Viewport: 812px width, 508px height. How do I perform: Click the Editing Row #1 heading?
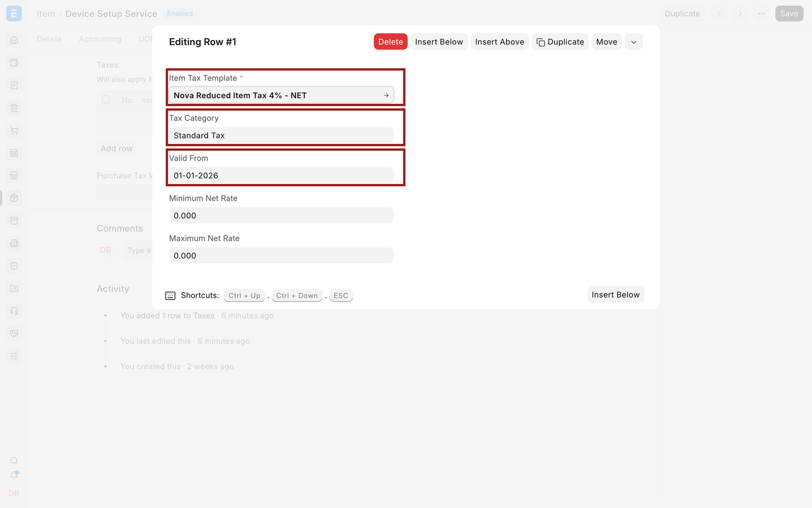coord(202,42)
